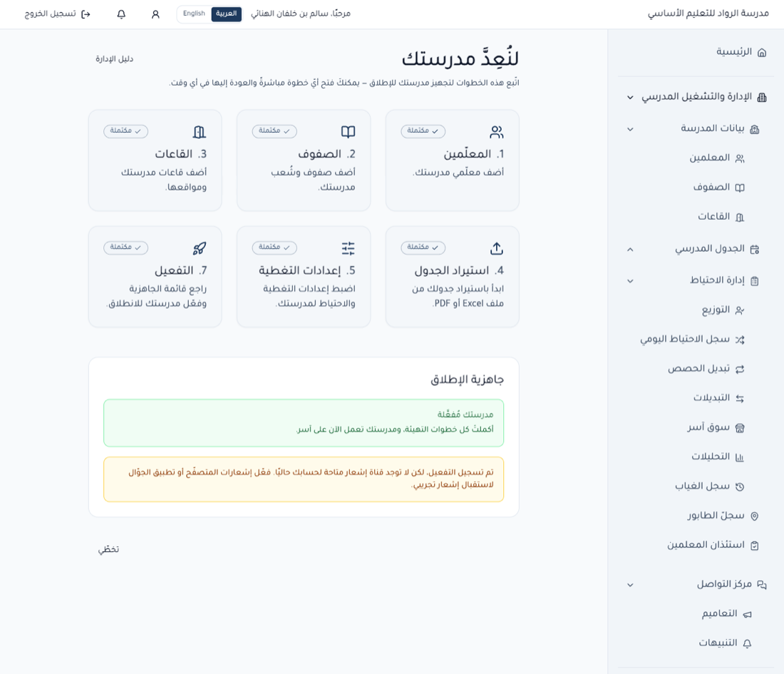This screenshot has width=784, height=674.
Task: Click the clipboard icon beside إدارة الاحتياط
Action: pyautogui.click(x=755, y=281)
